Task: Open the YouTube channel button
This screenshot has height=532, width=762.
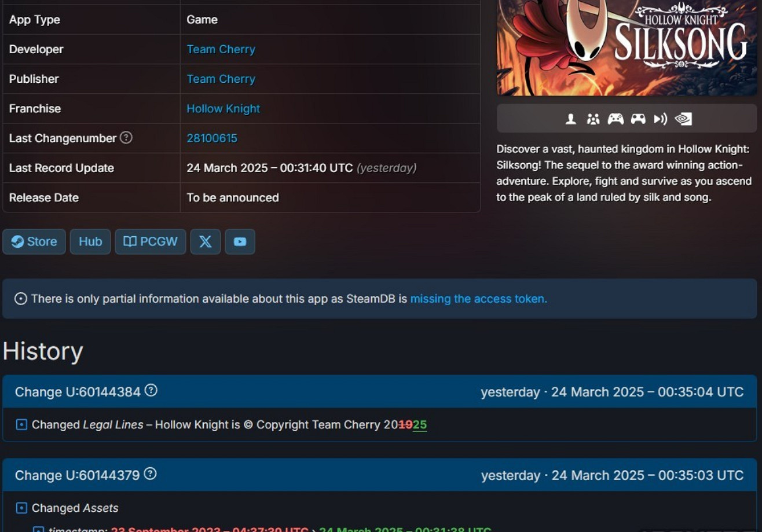Action: (240, 241)
